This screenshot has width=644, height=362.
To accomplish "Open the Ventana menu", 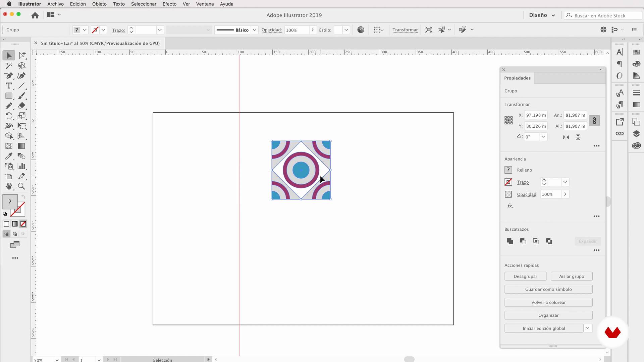I will 205,4.
